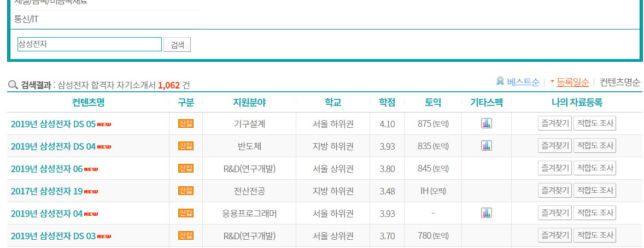Click 즐겨찾기 for 2019년 삼성전자 04
The image size is (644, 248).
[x=555, y=212]
